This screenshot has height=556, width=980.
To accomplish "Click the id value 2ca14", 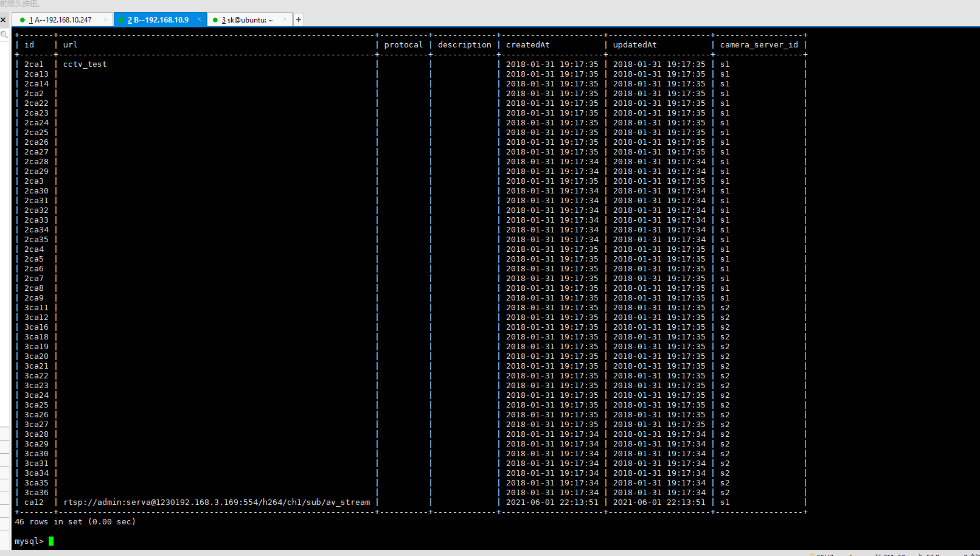I will pyautogui.click(x=36, y=83).
